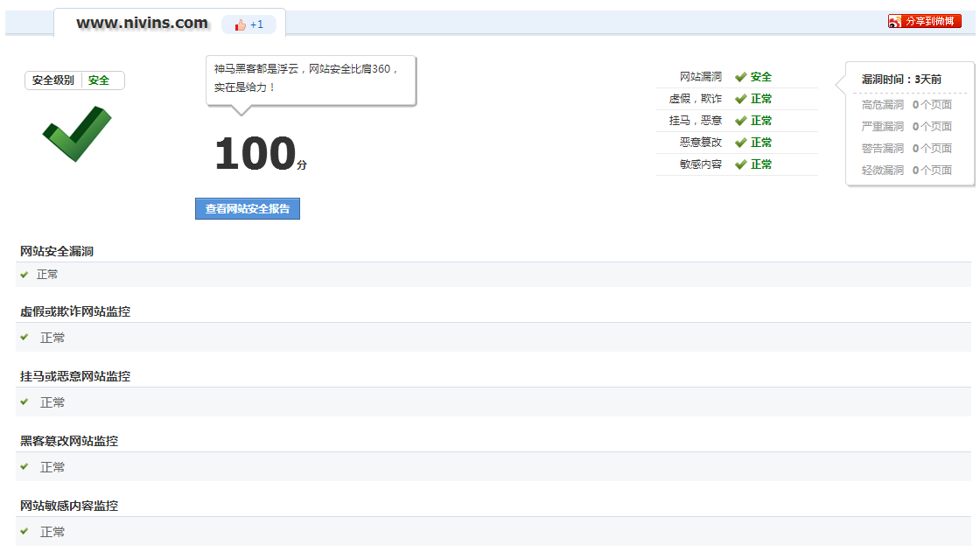Viewport: 980px width, 552px height.
Task: Click the 100分 security score
Action: pyautogui.click(x=260, y=155)
